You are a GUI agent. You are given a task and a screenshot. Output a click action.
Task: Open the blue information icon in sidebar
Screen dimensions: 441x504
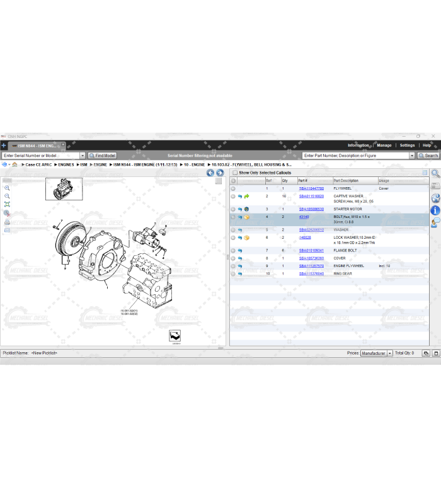[435, 210]
